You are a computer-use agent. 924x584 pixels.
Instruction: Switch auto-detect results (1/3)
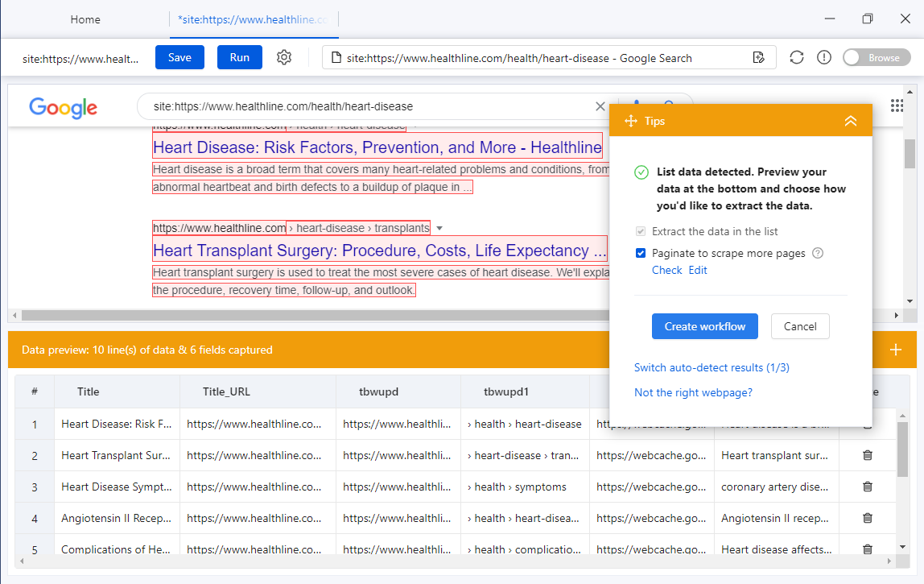coord(712,367)
